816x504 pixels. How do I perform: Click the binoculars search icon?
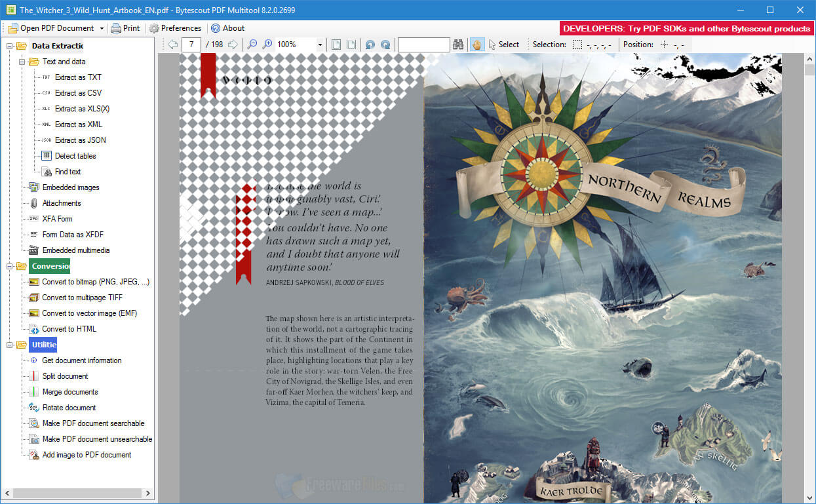pos(458,45)
